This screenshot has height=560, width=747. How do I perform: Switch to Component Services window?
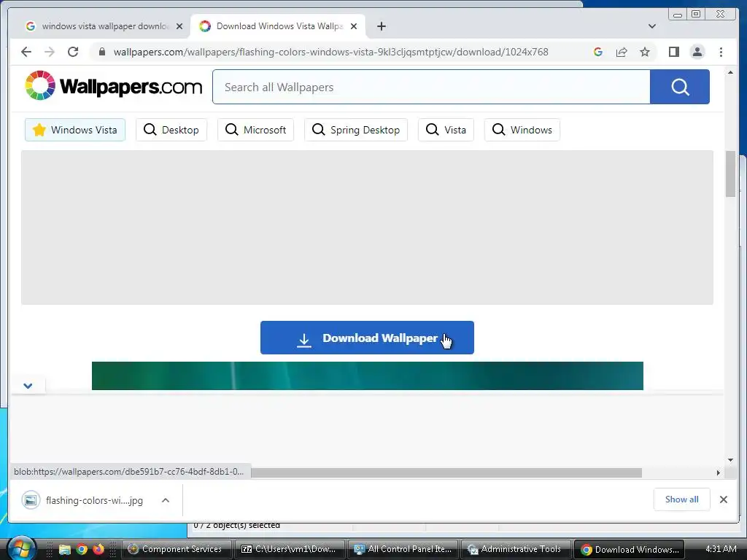(x=177, y=549)
